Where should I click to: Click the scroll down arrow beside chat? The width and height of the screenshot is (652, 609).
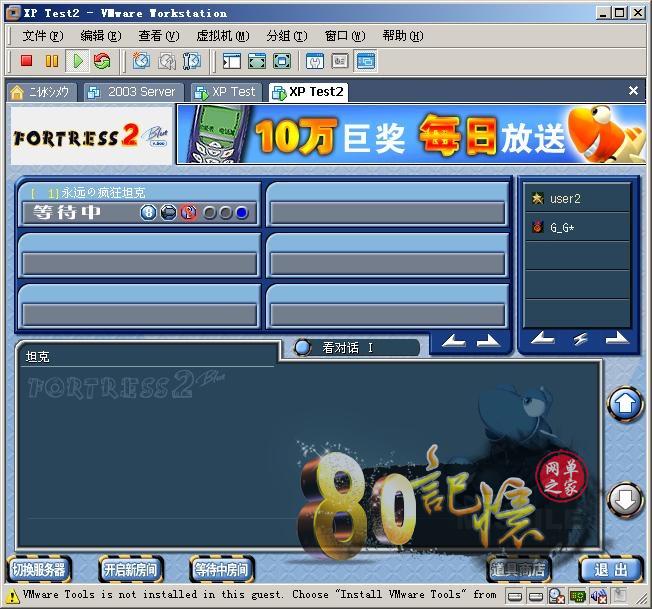[x=625, y=499]
